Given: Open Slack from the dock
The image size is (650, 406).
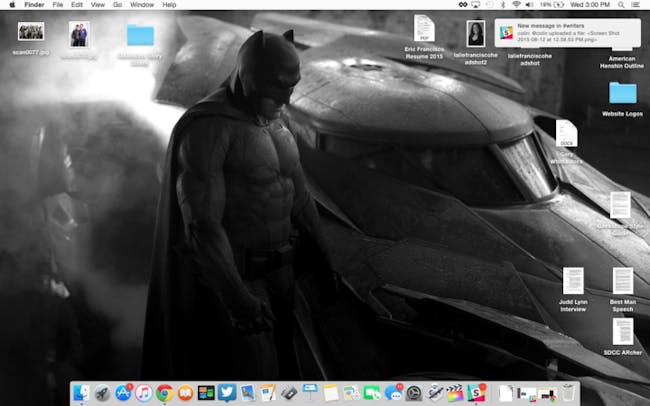Looking at the screenshot, I should coord(476,393).
